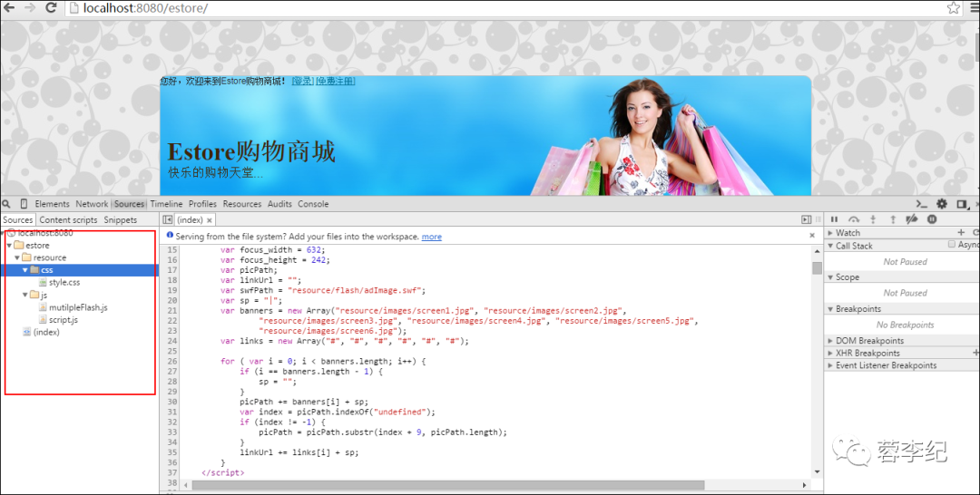
Task: Select (index) in the file tree
Action: click(x=46, y=333)
